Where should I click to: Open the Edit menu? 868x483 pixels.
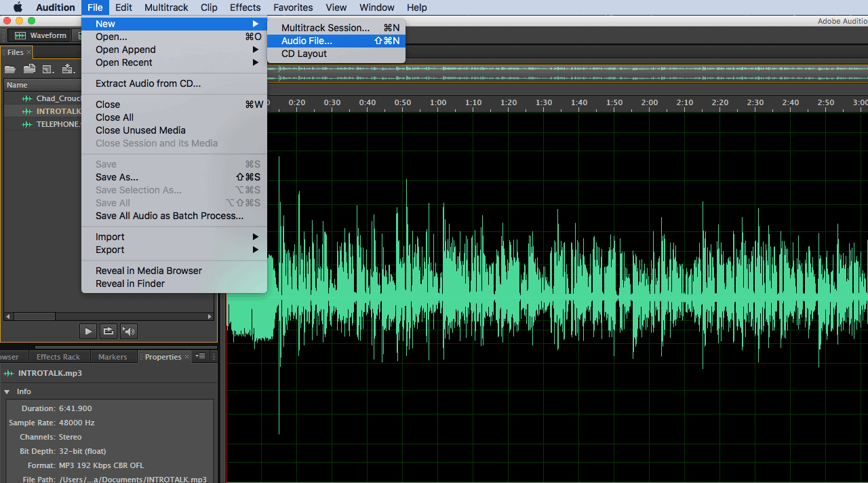point(123,7)
